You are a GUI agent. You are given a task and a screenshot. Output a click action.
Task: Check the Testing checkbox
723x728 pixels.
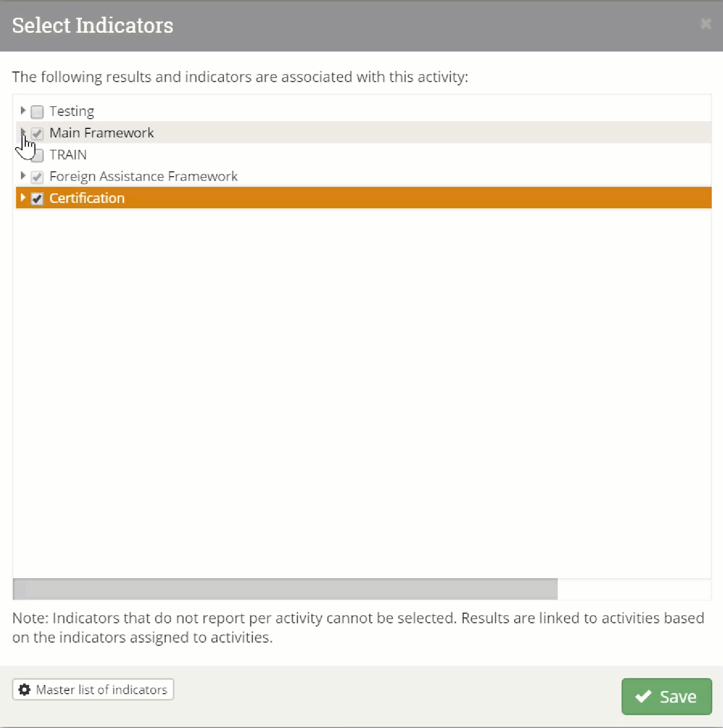click(37, 112)
